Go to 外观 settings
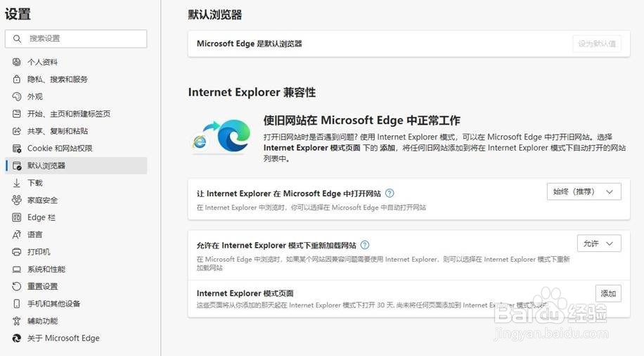Image resolution: width=644 pixels, height=356 pixels. (76, 96)
